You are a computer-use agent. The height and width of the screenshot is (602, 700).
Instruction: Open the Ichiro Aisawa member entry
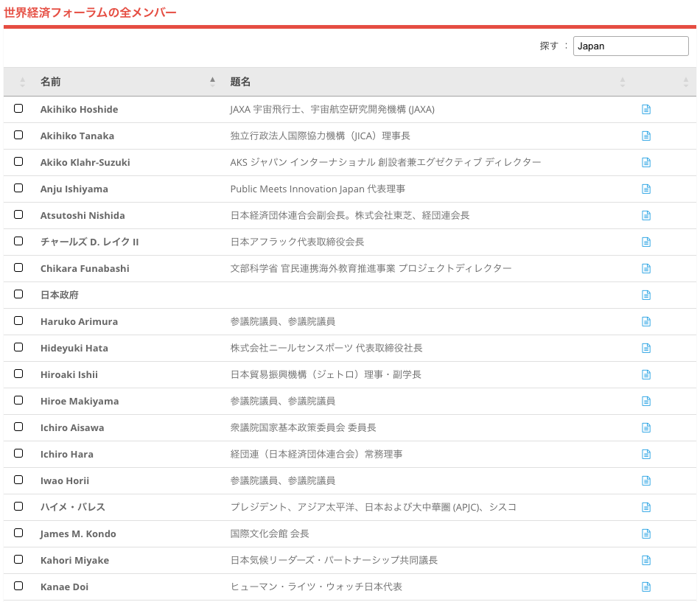[72, 428]
